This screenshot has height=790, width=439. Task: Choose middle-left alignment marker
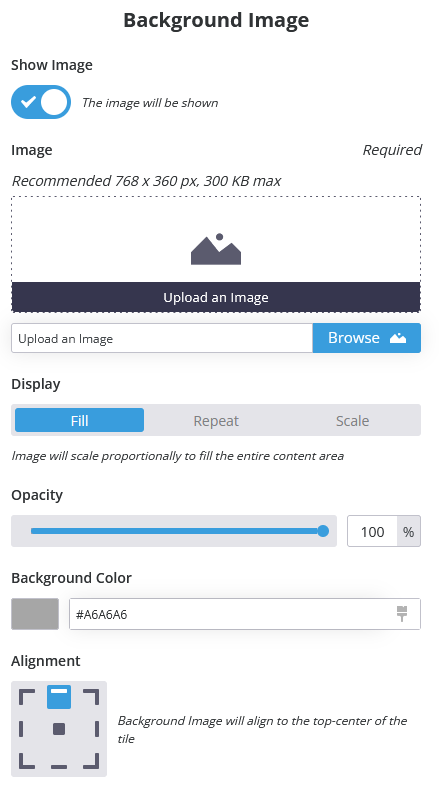(x=21, y=729)
